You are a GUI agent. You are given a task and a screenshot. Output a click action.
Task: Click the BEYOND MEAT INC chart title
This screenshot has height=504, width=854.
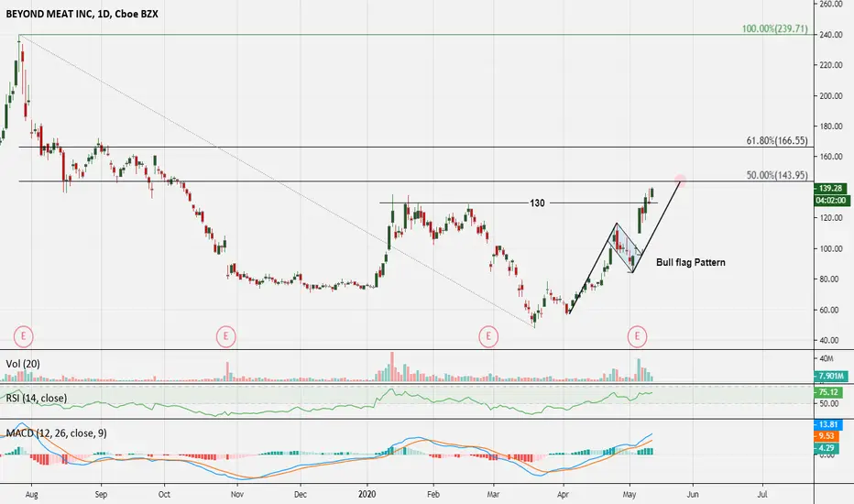[82, 14]
